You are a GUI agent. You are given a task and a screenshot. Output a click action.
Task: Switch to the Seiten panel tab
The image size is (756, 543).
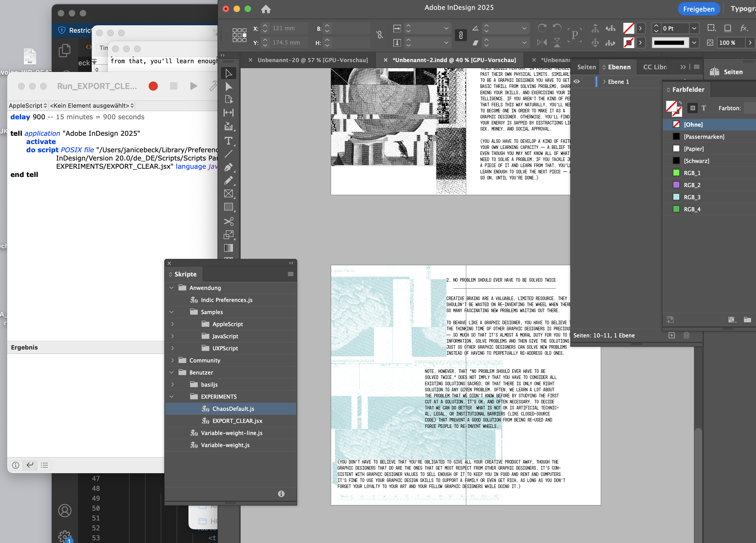click(x=586, y=67)
